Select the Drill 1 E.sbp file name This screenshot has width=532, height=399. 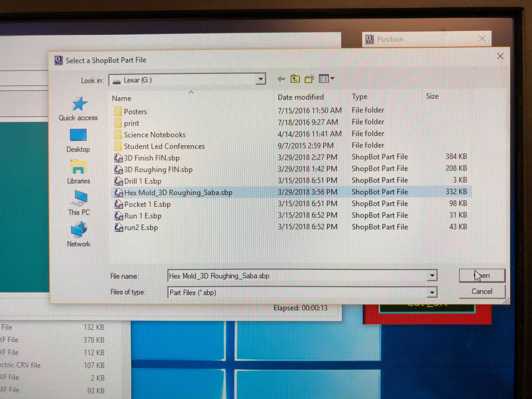143,181
